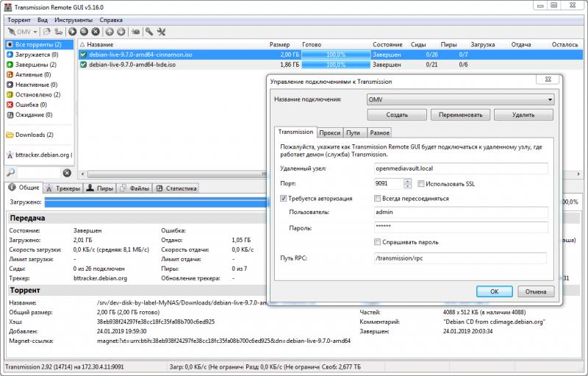The image size is (588, 376).
Task: Move torrent down in queue with arrow icon
Action: point(121,32)
